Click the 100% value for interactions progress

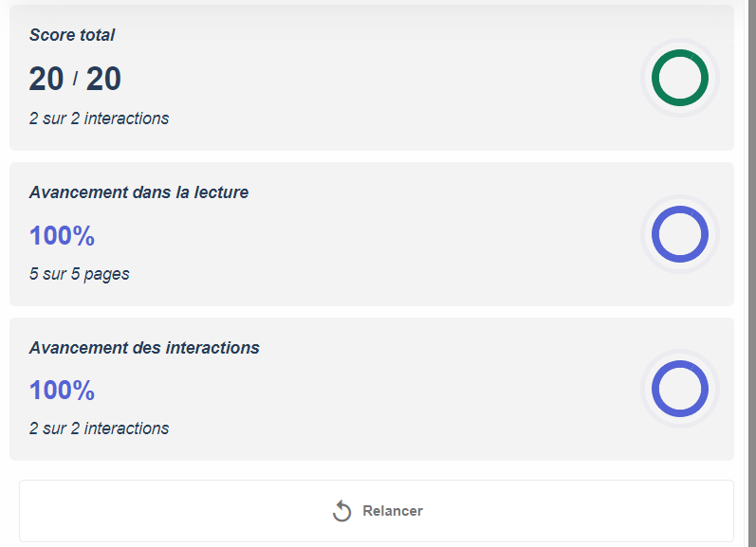tap(62, 391)
